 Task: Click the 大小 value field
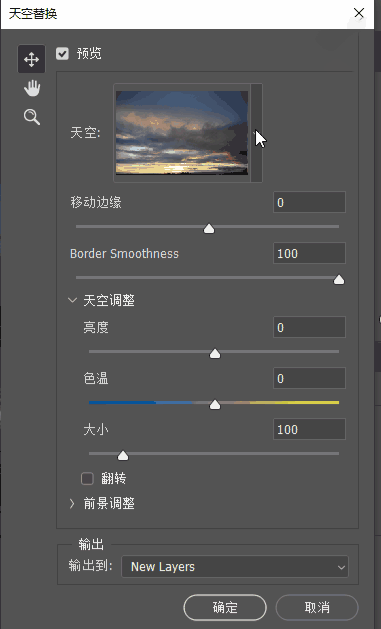point(309,429)
